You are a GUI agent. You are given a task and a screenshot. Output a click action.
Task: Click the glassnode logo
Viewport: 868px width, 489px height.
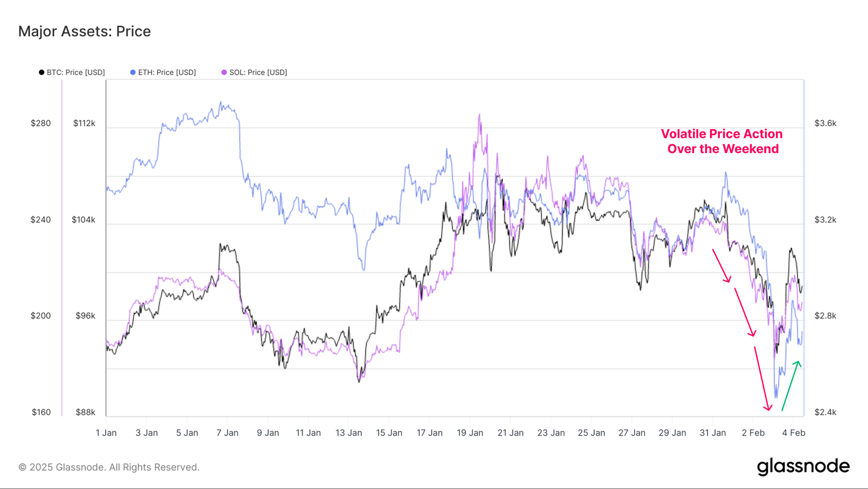[803, 466]
